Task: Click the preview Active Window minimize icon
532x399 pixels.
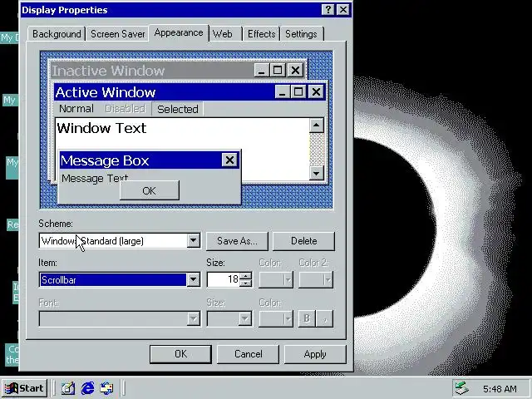Action: [x=282, y=91]
